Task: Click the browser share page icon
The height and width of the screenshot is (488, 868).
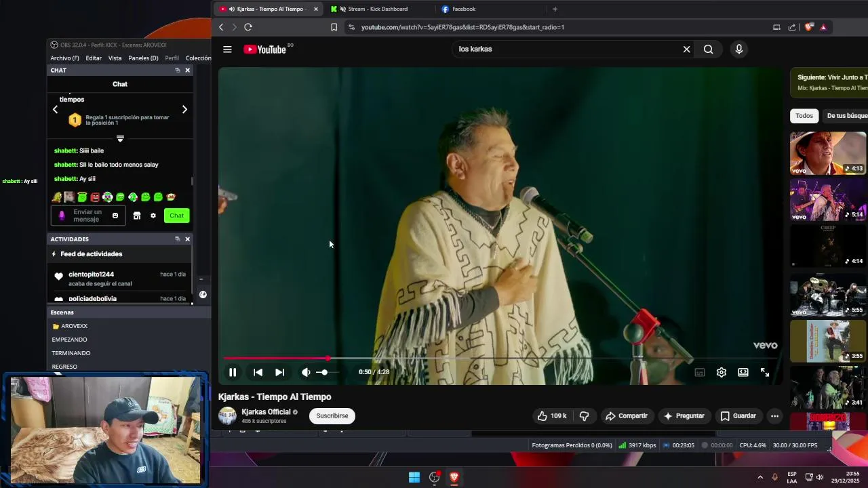Action: coord(791,27)
